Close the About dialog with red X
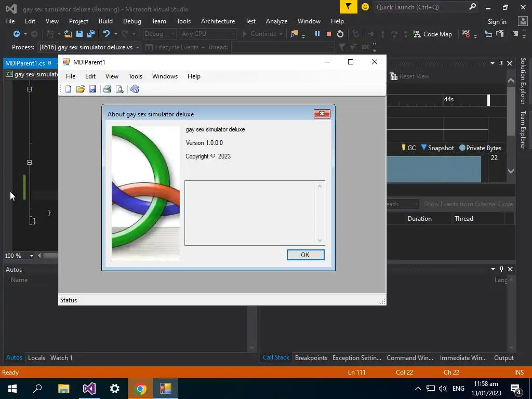Viewport: 532px width, 399px height. tap(322, 114)
